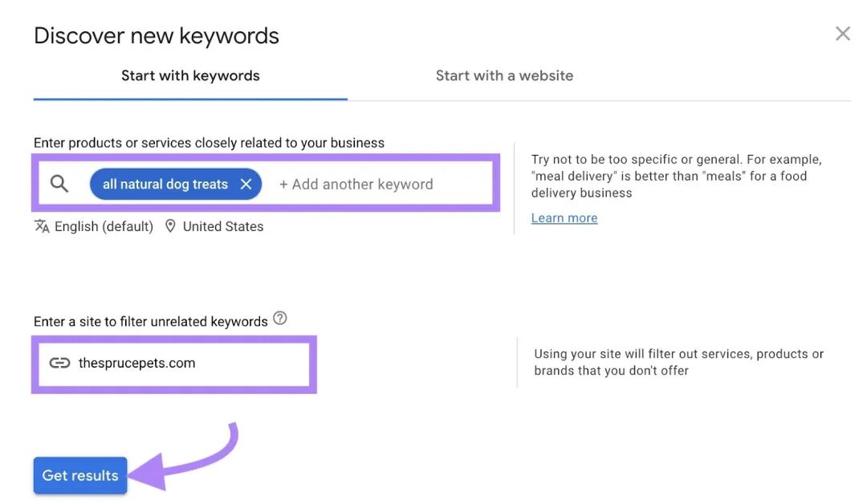Click the Enter a site to filter label

click(150, 322)
